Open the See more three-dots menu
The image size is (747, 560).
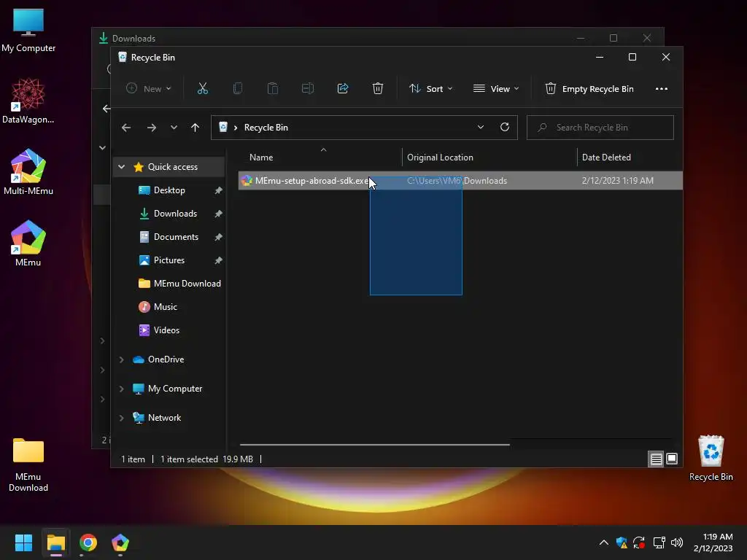pyautogui.click(x=661, y=88)
